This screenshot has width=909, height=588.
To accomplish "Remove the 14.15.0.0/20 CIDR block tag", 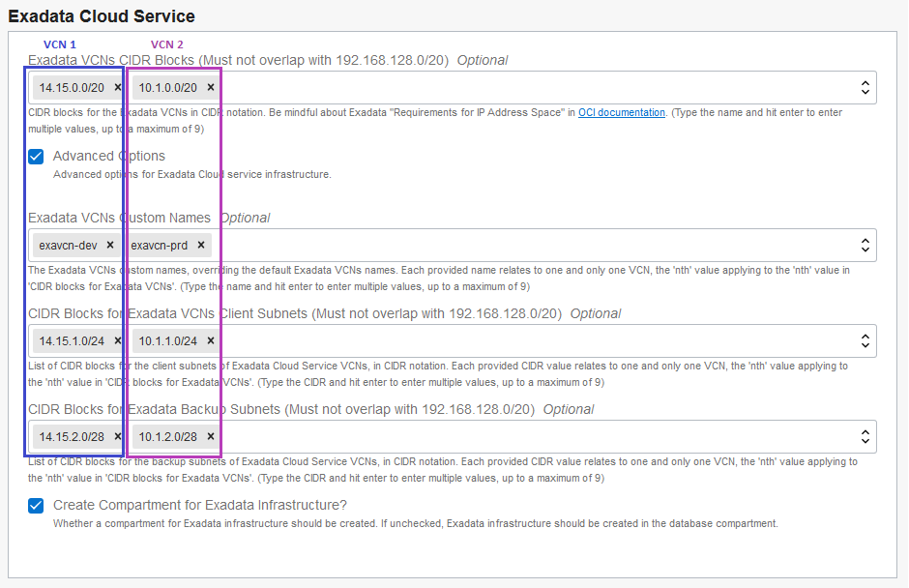I will click(x=118, y=87).
